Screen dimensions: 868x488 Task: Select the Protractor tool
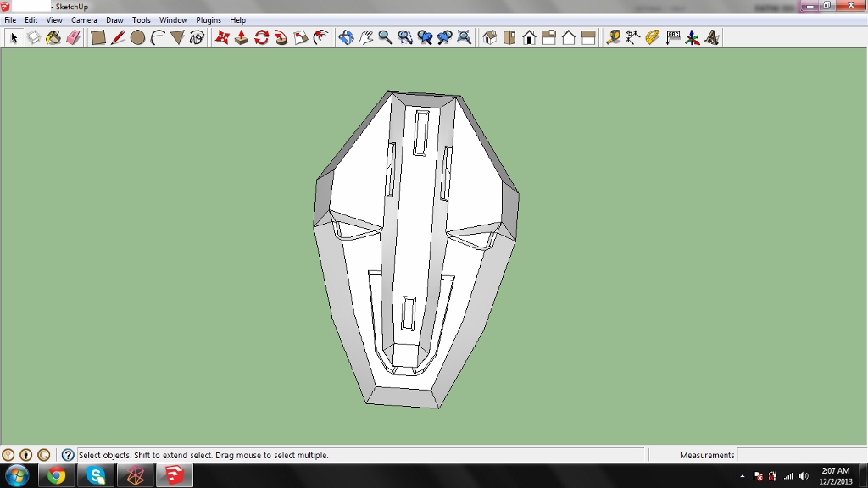653,37
